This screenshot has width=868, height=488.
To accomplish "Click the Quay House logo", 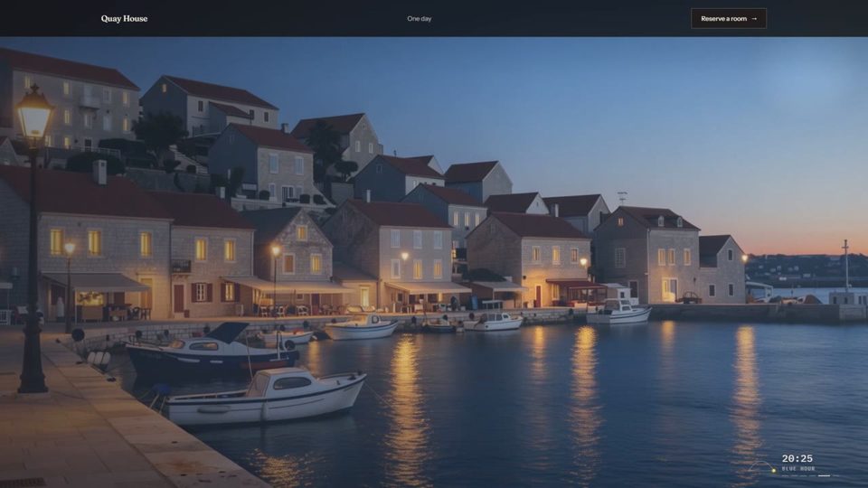I will [x=124, y=18].
